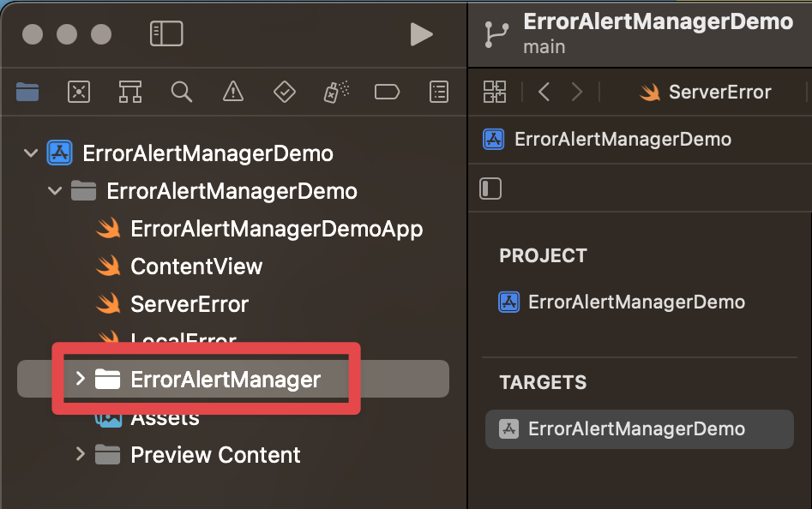The height and width of the screenshot is (509, 812).
Task: Toggle the navigator sidebar visibility
Action: point(166,33)
